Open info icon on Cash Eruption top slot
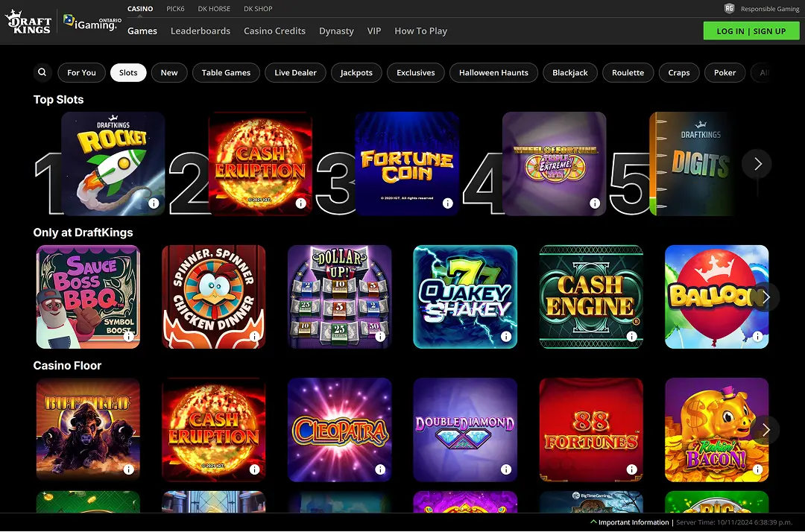Image resolution: width=805 pixels, height=532 pixels. pyautogui.click(x=301, y=202)
